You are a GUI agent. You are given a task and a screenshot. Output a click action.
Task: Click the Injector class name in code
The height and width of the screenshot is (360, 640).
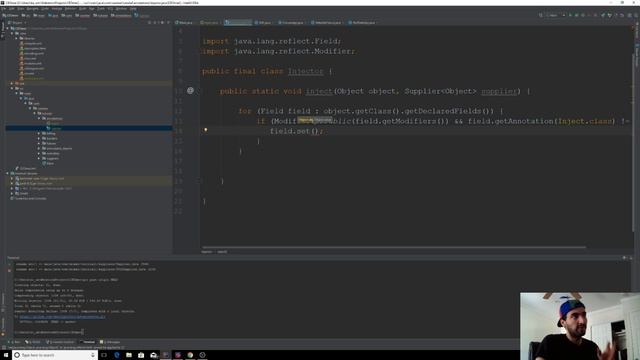305,71
